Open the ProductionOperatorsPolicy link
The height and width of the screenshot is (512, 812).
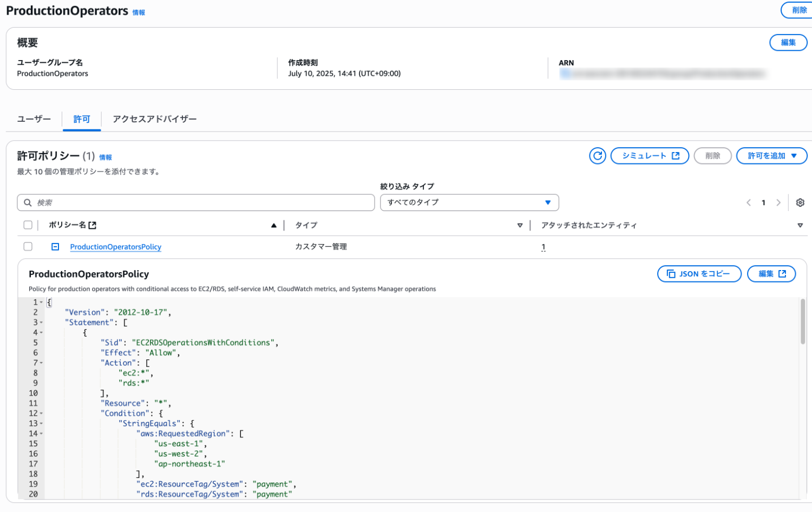click(x=116, y=247)
